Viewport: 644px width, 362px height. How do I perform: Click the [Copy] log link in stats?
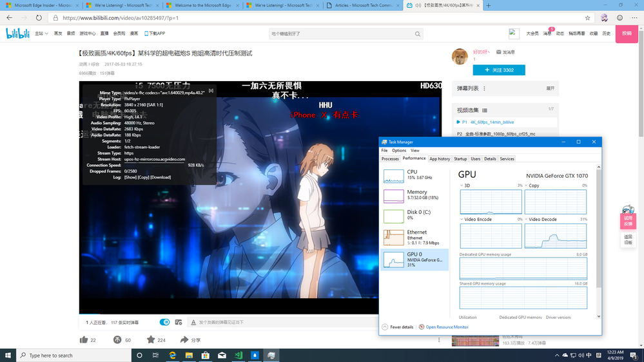[143, 177]
